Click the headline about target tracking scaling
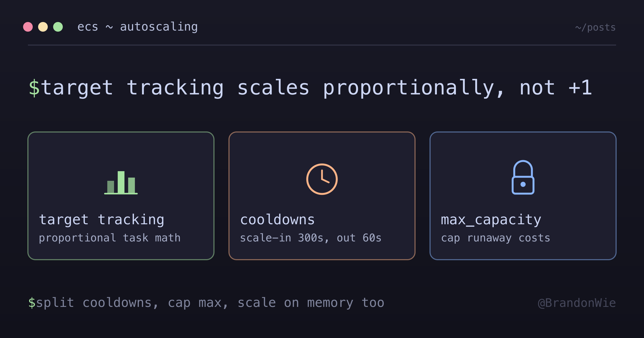The height and width of the screenshot is (338, 644). [310, 88]
